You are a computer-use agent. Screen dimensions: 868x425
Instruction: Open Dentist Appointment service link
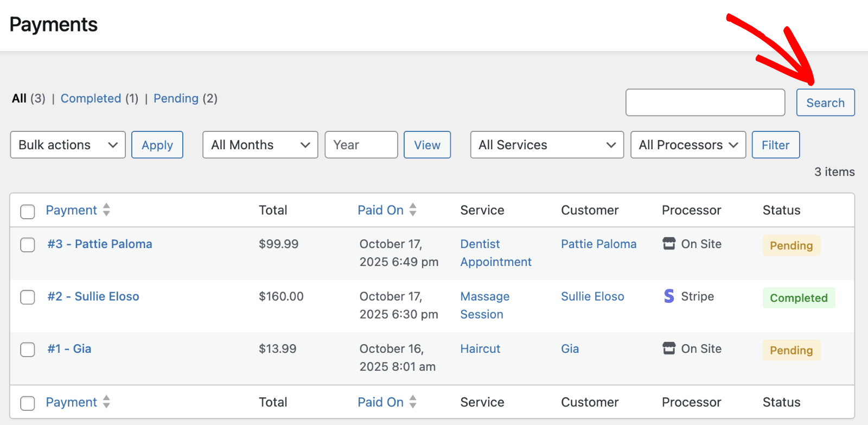point(495,253)
